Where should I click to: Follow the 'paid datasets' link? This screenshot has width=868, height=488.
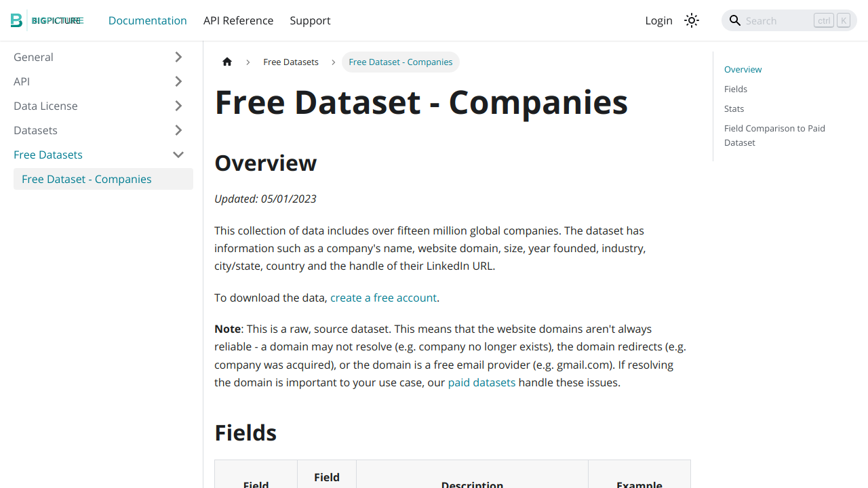(481, 382)
